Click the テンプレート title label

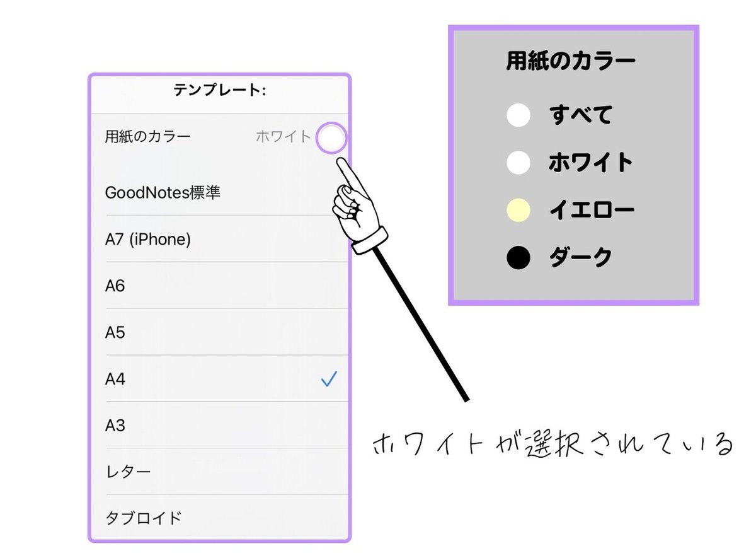(221, 89)
